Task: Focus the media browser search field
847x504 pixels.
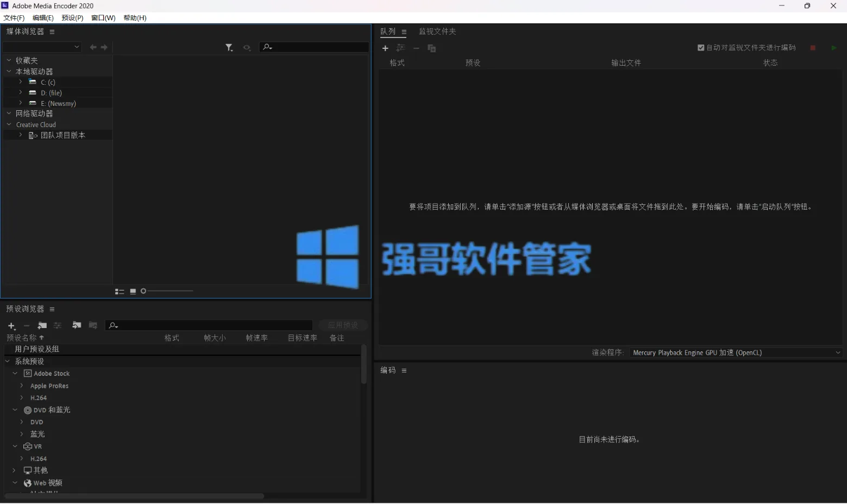Action: 314,47
